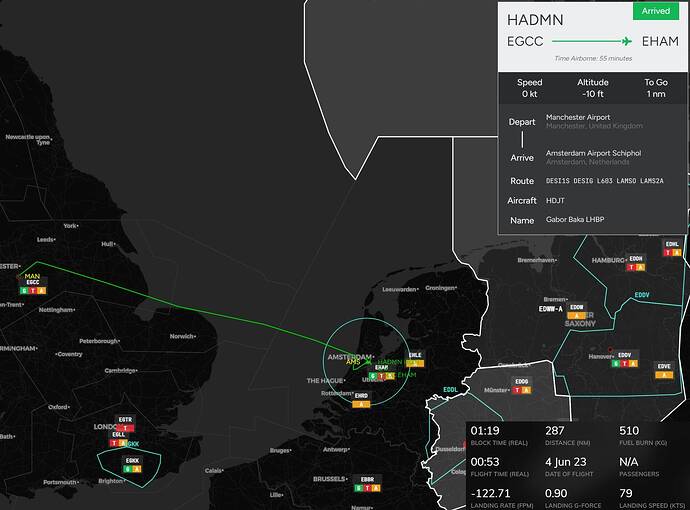Click the BRUSSELS city label
This screenshot has height=510, width=690.
pos(329,479)
